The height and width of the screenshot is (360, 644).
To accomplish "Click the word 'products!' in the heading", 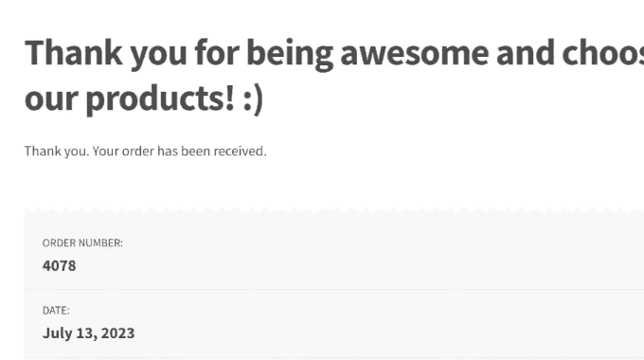I will (160, 99).
